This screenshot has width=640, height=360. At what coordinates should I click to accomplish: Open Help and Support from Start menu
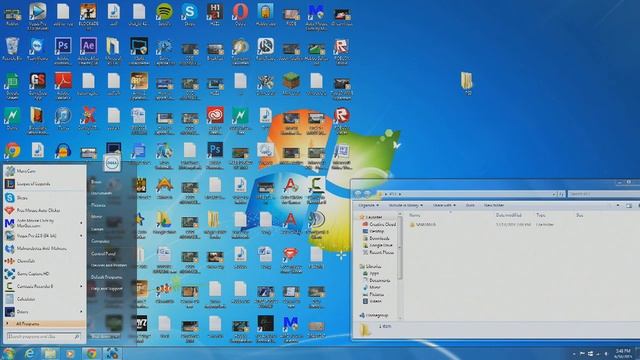107,289
